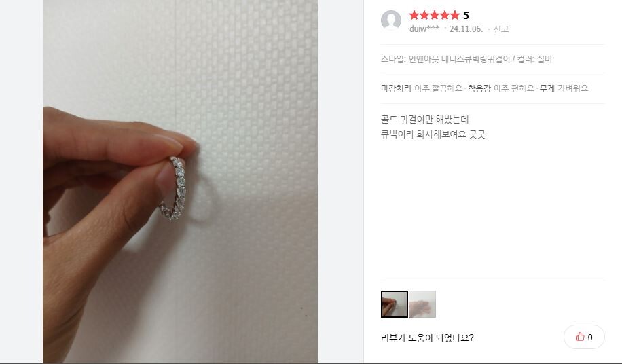
Task: Click the thumbs-up helpful icon
Action: tap(580, 337)
